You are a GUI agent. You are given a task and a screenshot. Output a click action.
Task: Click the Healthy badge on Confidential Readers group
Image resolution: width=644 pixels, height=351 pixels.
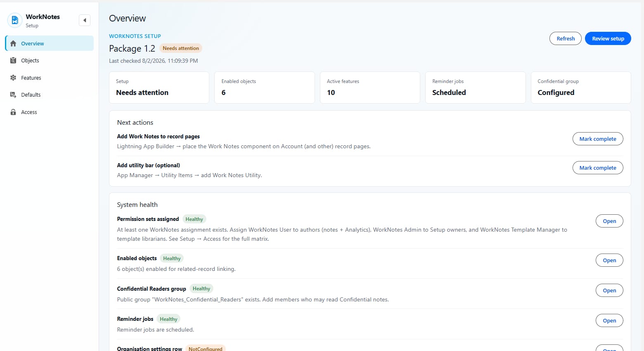tap(201, 289)
